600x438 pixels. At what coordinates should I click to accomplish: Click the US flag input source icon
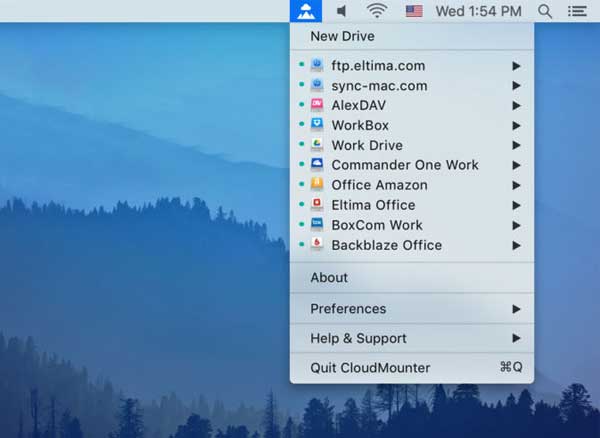(x=414, y=11)
